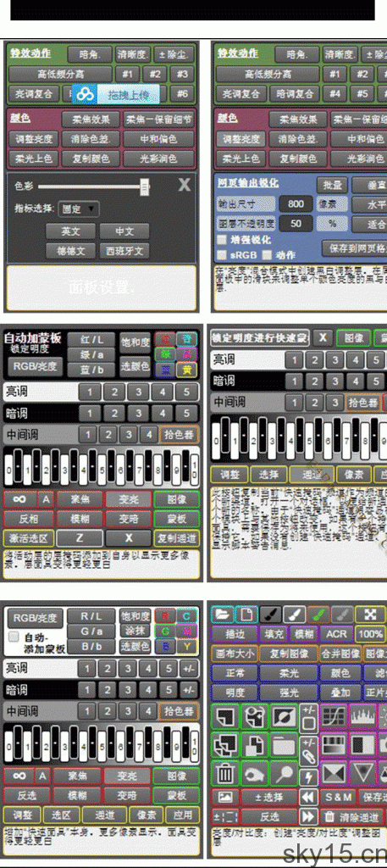Click the duplicate layers stacked icon

pos(225,745)
